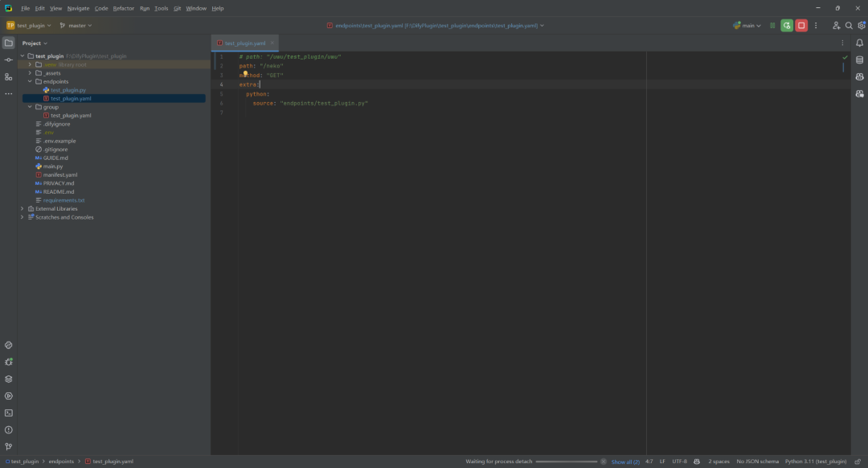Click the process detach progress bar
Image resolution: width=868 pixels, height=468 pixels.
tap(567, 462)
